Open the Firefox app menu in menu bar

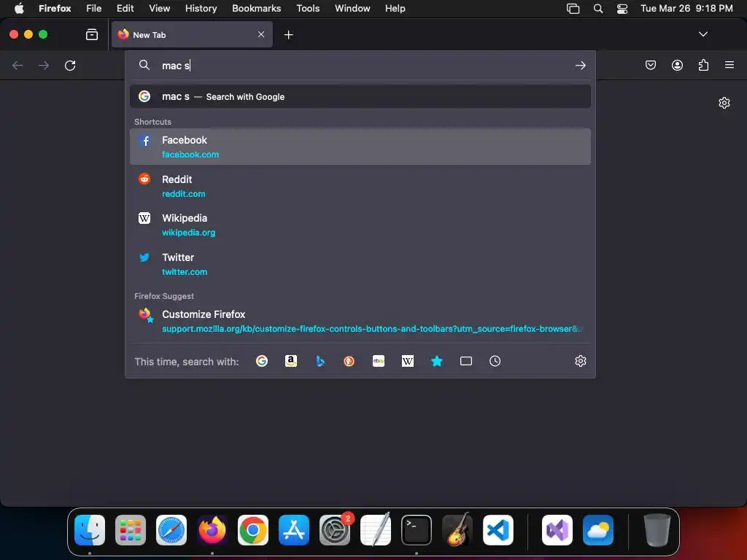click(x=55, y=8)
